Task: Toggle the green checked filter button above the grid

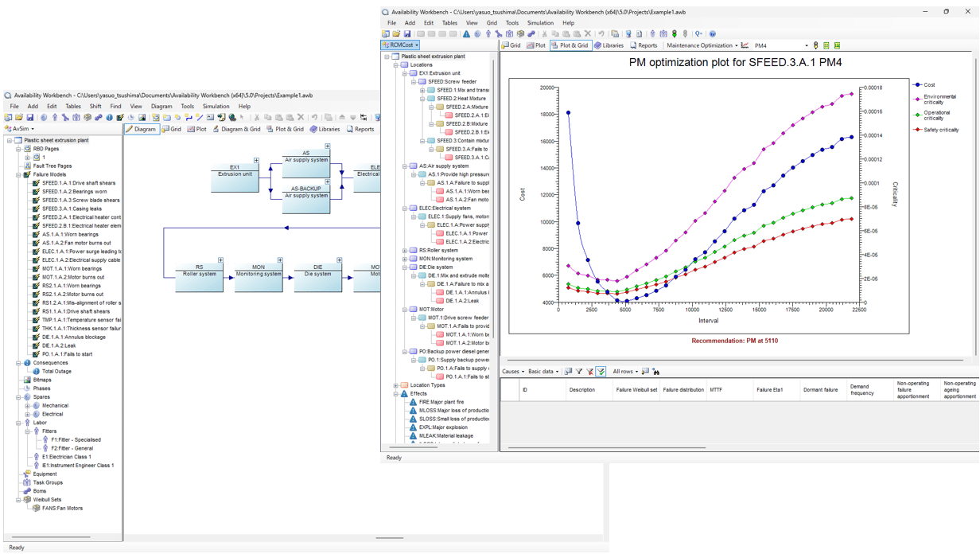Action: pyautogui.click(x=601, y=372)
